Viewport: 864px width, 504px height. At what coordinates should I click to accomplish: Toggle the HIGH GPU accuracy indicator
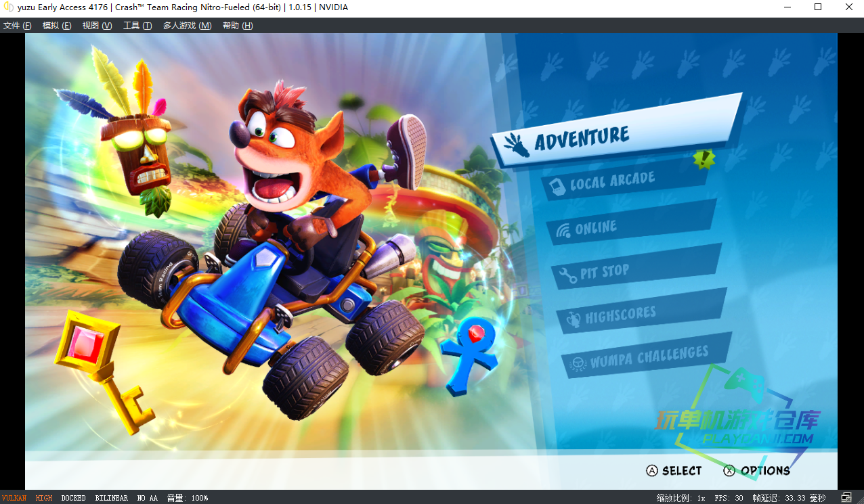click(44, 498)
